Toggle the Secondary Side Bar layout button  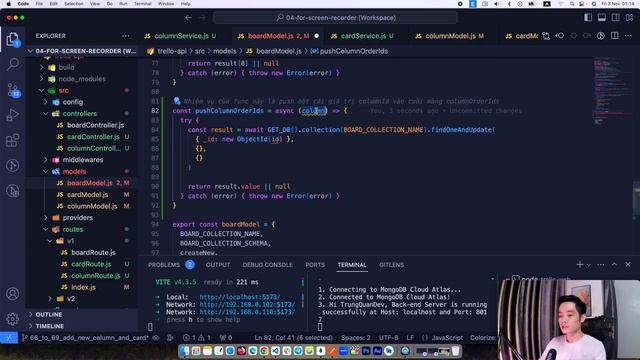(x=616, y=18)
